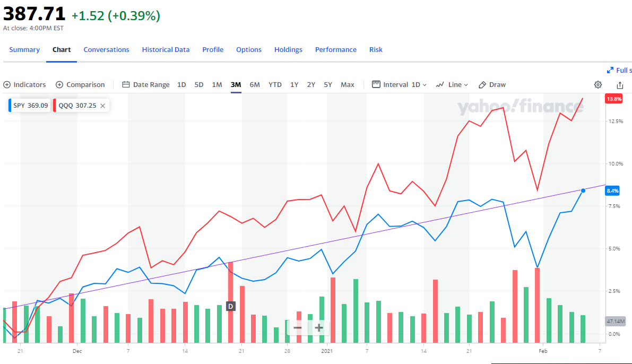Click the chart settings gear icon
The width and height of the screenshot is (632, 364).
(598, 85)
